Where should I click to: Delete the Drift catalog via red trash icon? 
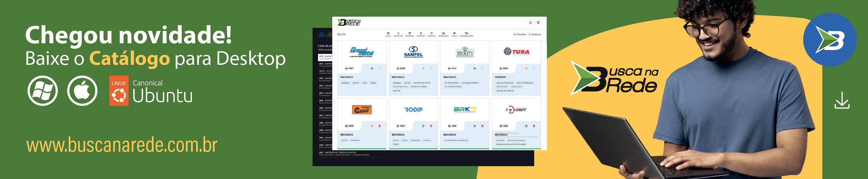coord(534,126)
